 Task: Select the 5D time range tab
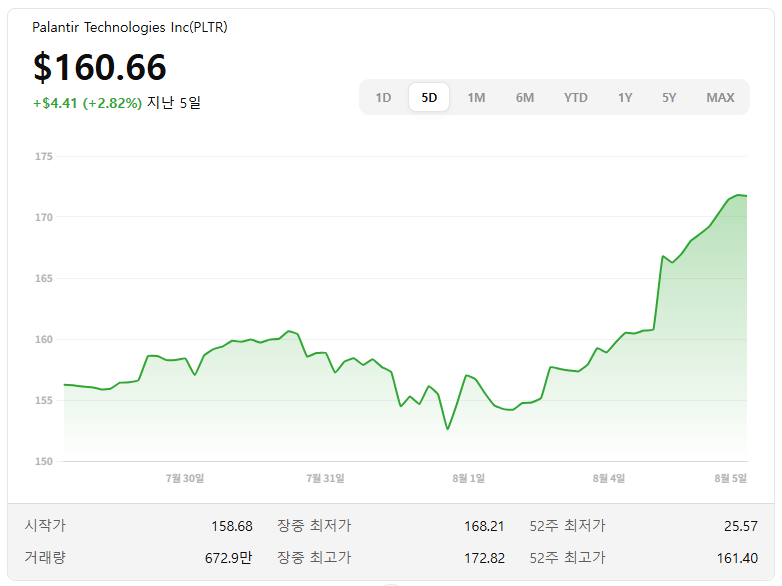coord(429,97)
